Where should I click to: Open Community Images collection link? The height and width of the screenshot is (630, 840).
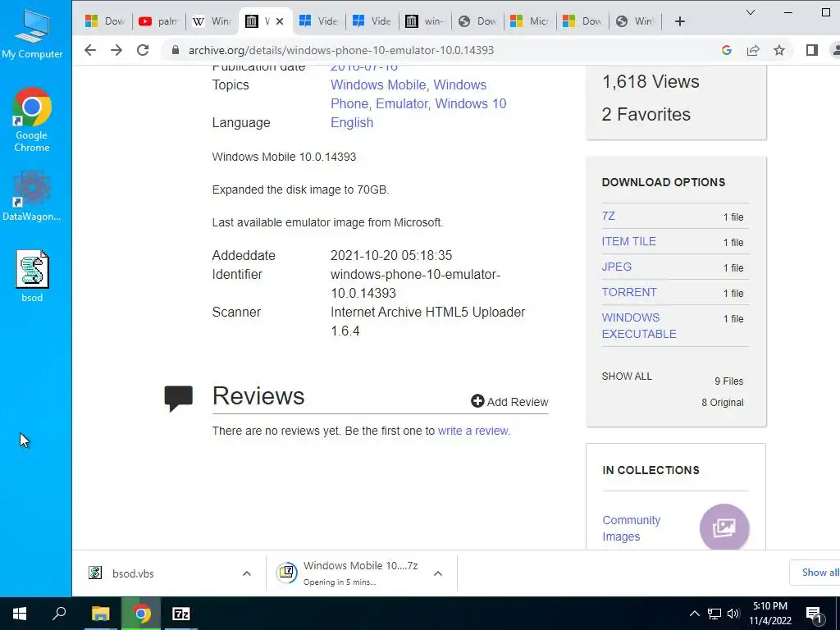pos(631,528)
